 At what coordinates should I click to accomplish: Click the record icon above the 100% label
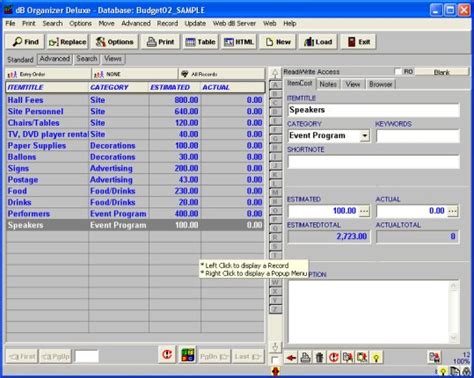434,357
